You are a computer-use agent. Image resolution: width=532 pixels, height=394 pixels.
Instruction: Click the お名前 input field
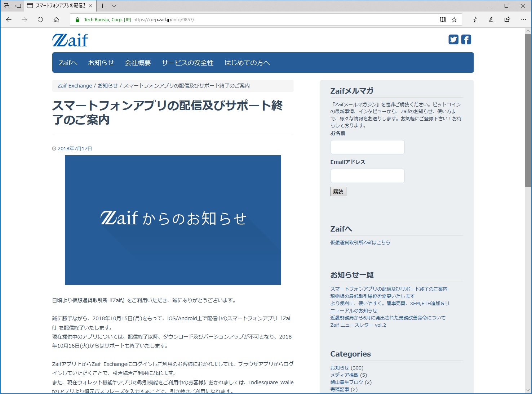point(368,147)
